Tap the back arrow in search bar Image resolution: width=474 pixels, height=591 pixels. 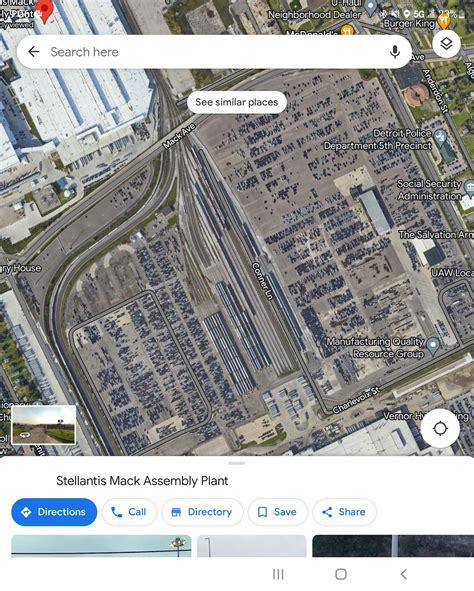34,52
